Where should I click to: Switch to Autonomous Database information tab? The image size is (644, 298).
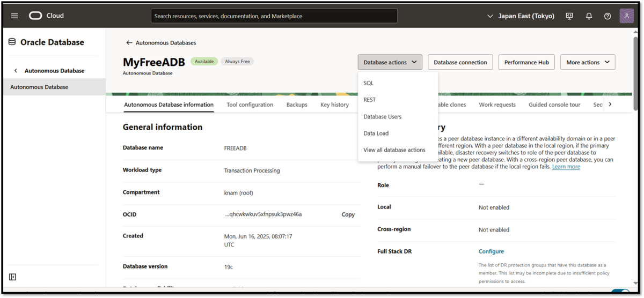click(169, 105)
